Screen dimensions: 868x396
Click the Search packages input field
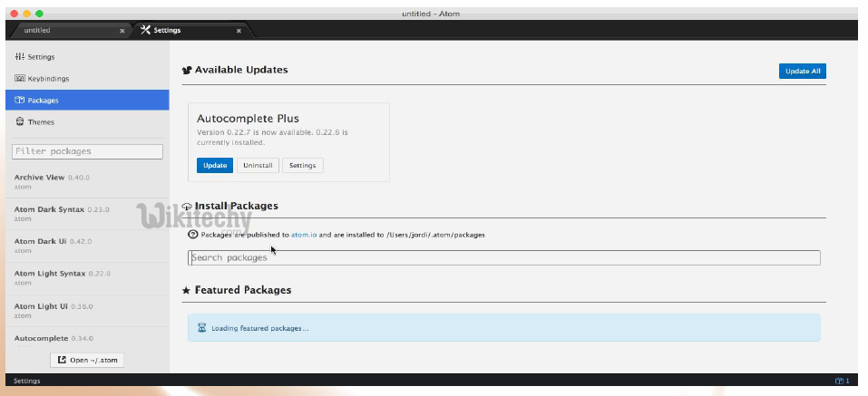(x=504, y=257)
